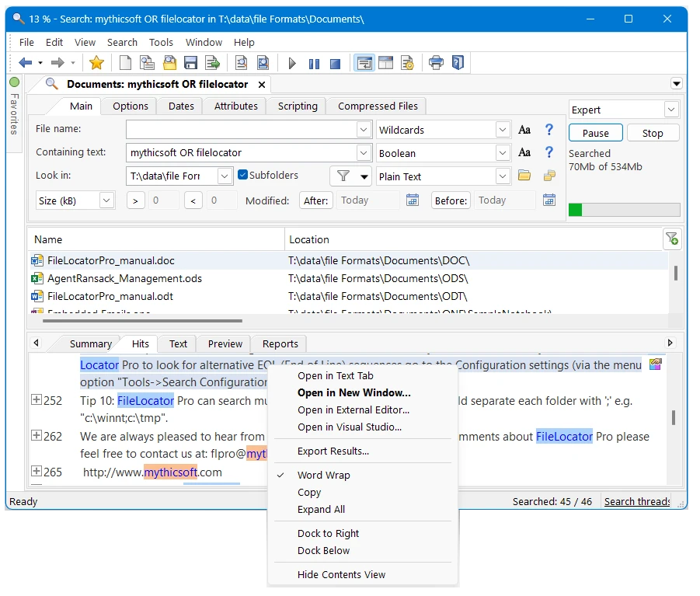
Task: Click the grey Forward arrow
Action: 57,63
